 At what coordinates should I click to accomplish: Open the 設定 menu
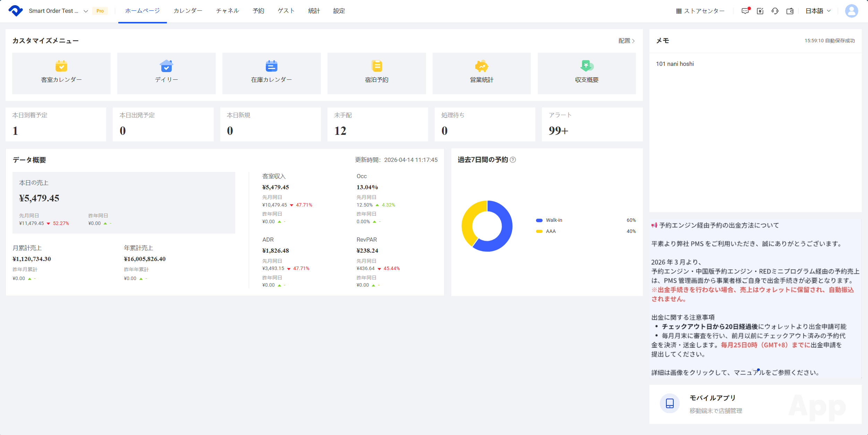coord(339,11)
